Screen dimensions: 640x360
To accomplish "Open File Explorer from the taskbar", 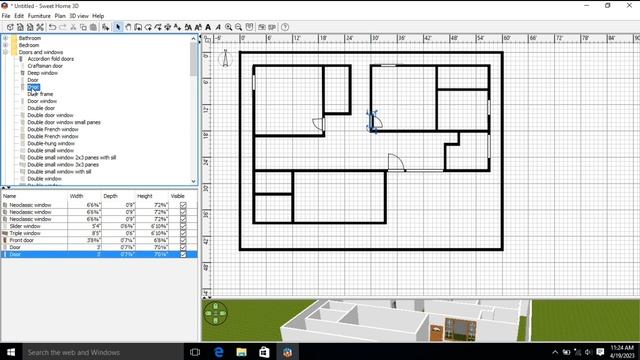I will point(241,352).
